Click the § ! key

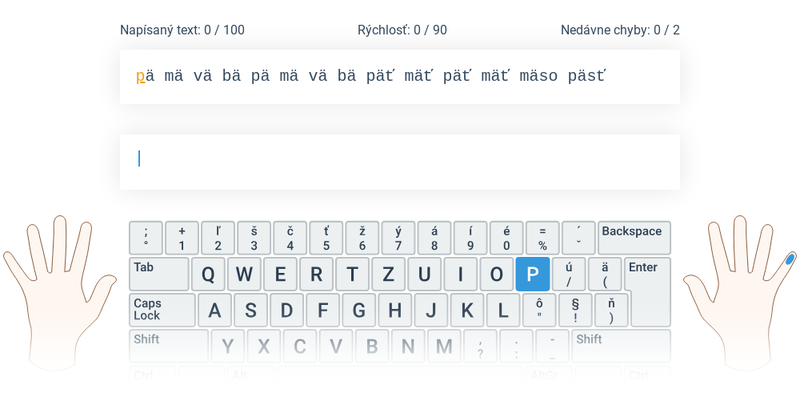tap(576, 310)
